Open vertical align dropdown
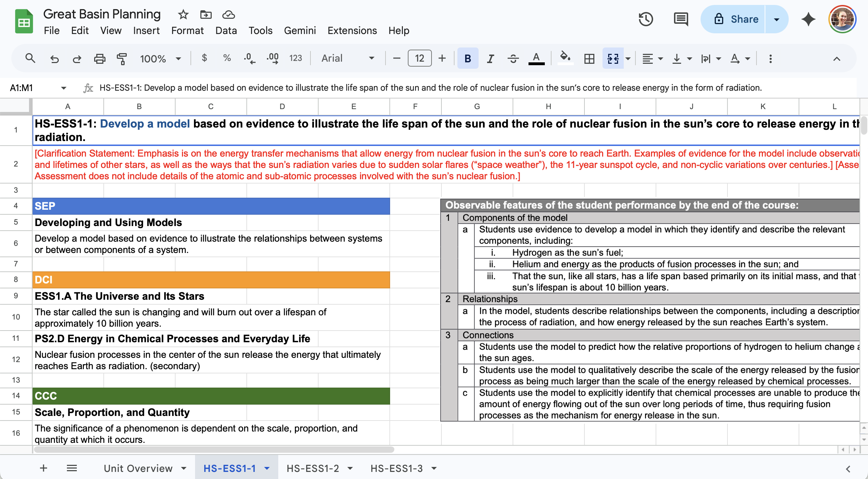The height and width of the screenshot is (479, 868). point(682,58)
